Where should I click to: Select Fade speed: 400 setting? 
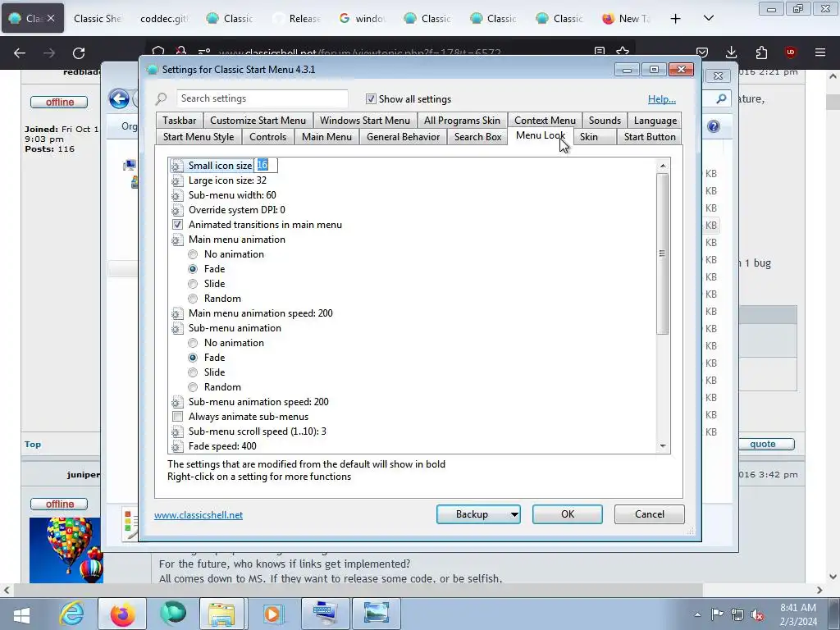coord(222,446)
